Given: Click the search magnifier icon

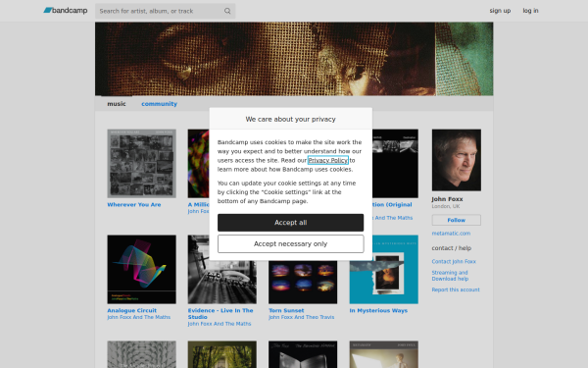Looking at the screenshot, I should tap(227, 11).
